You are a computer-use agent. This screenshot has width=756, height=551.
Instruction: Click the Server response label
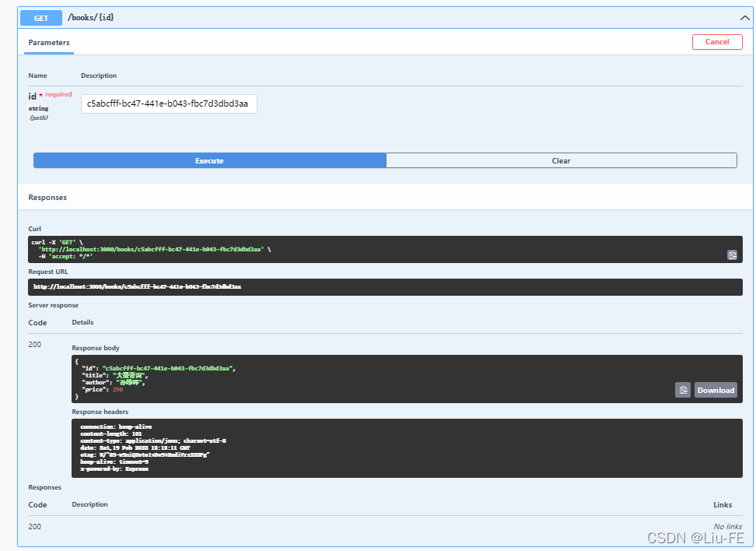pos(53,305)
